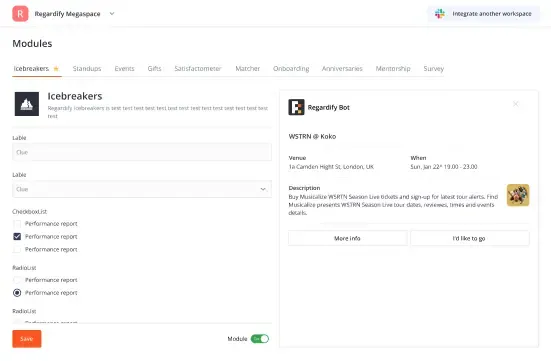
Task: Close the Regardify Bot preview panel
Action: pos(516,104)
